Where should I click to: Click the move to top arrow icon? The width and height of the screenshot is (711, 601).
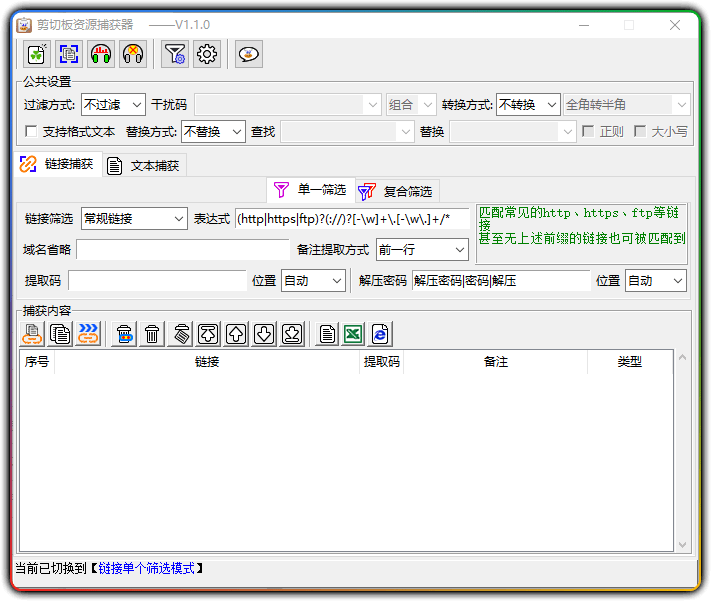coord(208,334)
